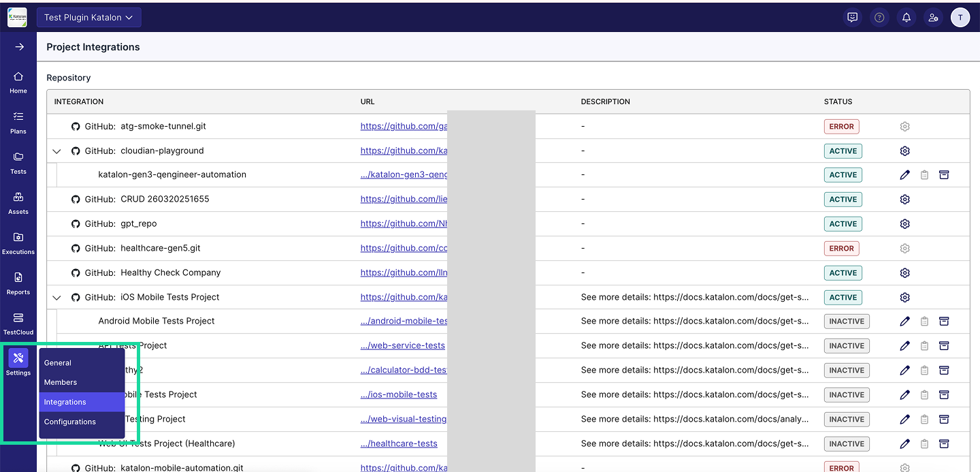Go to Home in the sidebar
The image size is (980, 472).
(x=18, y=82)
